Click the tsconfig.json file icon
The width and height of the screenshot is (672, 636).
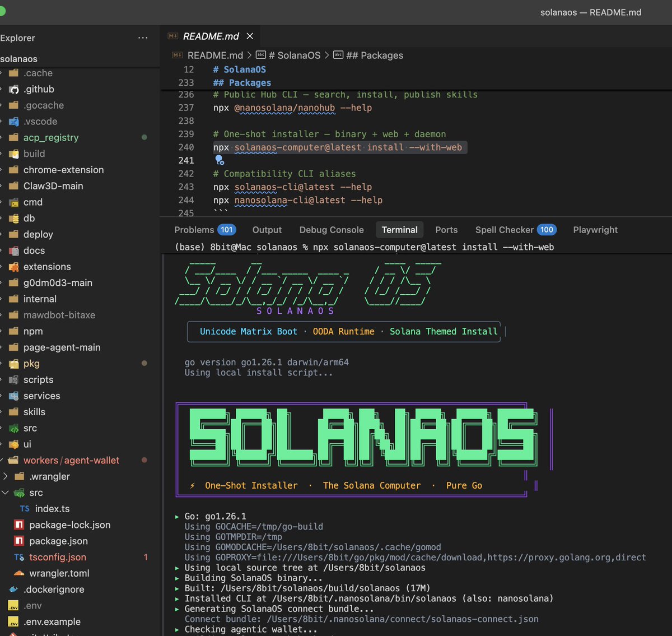click(19, 558)
